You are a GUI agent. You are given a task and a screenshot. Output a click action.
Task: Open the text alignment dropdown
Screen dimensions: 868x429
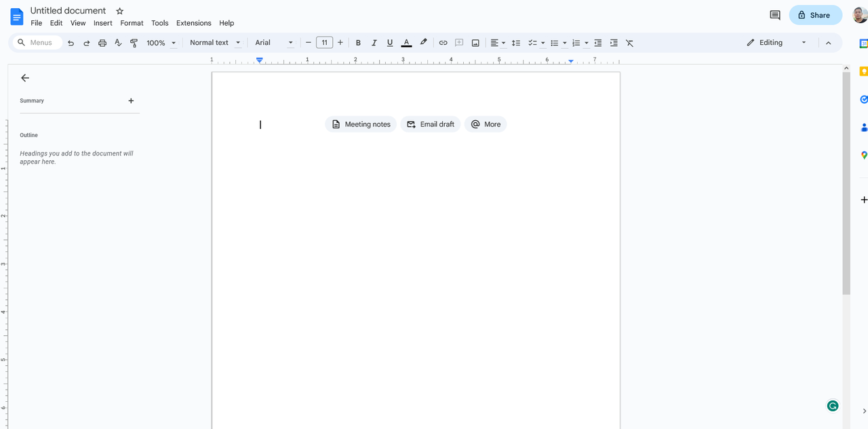click(x=498, y=43)
